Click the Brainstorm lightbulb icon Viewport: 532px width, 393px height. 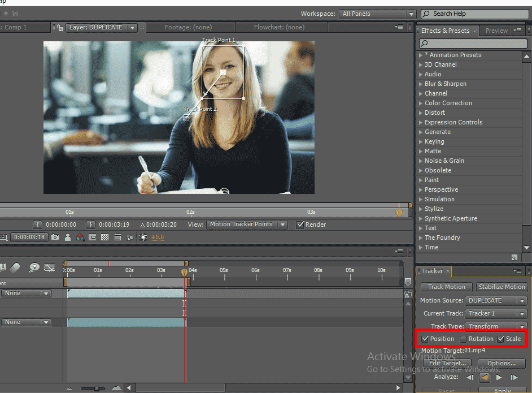pos(34,267)
